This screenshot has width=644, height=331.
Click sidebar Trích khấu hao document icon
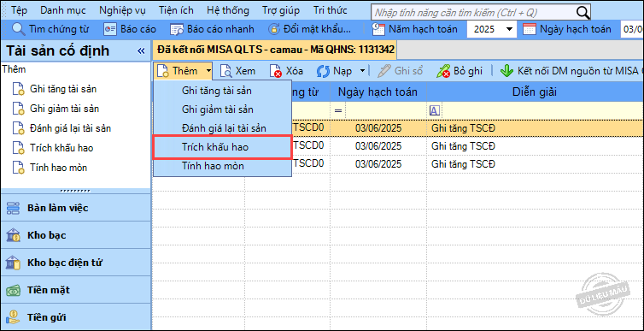point(18,148)
